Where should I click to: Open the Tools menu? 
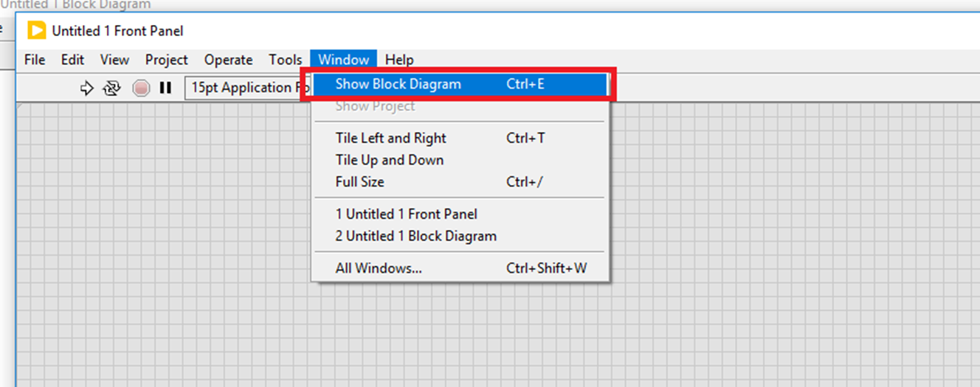285,60
